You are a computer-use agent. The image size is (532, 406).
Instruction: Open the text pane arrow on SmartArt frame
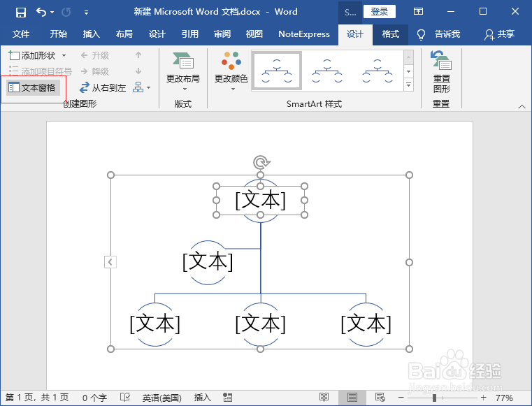[x=110, y=262]
